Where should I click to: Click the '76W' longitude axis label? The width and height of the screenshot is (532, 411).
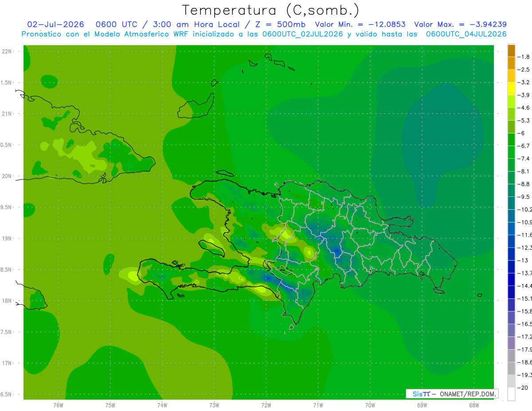coord(58,405)
